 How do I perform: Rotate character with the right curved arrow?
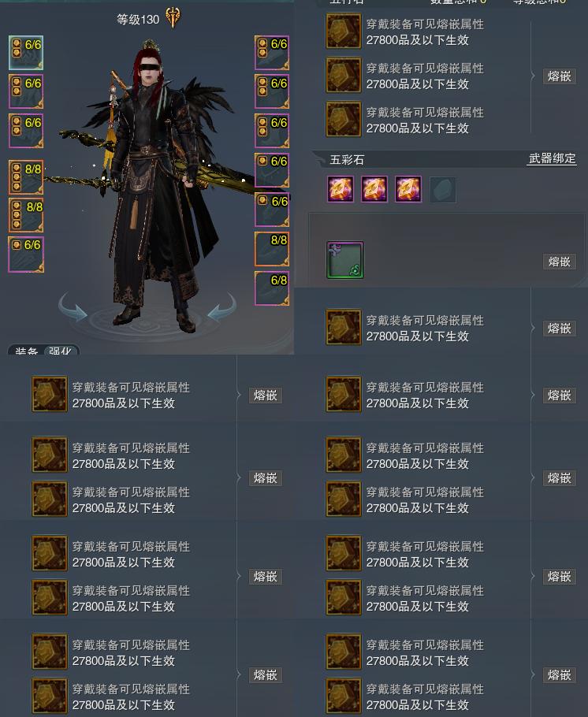pos(221,307)
